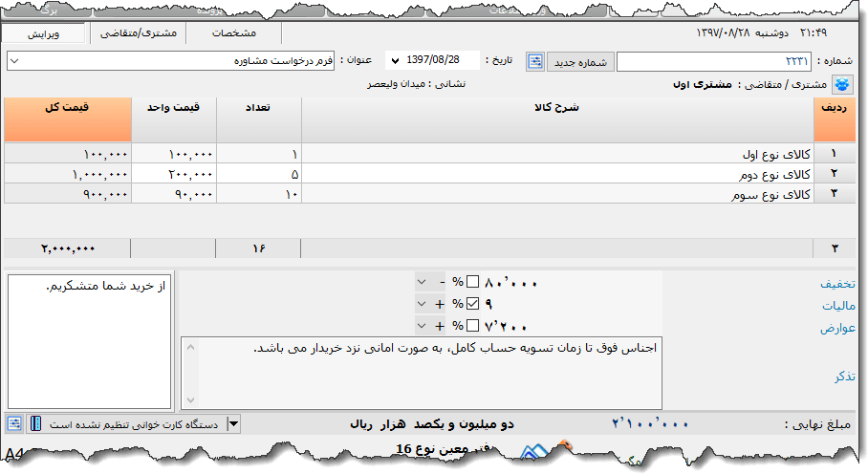The width and height of the screenshot is (868, 474).
Task: Click the address text میدان ولیعصر
Action: 397,84
